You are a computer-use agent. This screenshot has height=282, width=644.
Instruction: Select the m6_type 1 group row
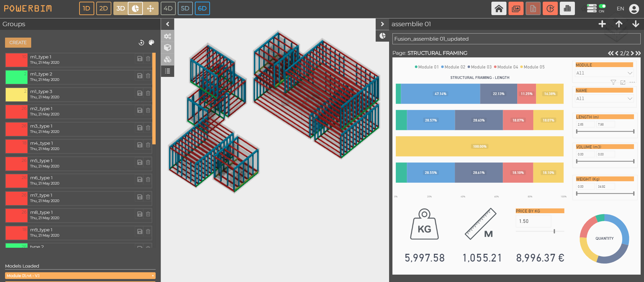[78, 181]
